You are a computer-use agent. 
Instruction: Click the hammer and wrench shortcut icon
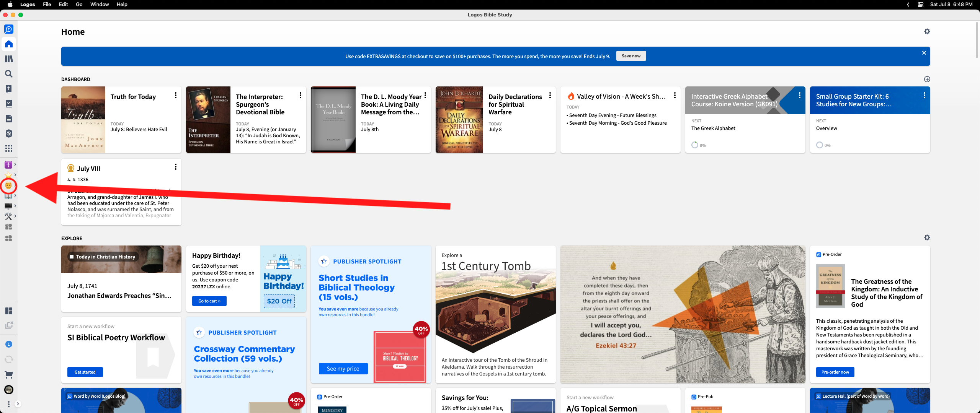[8, 216]
